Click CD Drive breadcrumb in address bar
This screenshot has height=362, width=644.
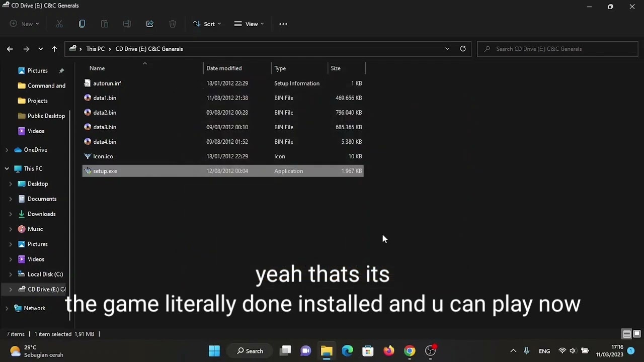coord(149,49)
